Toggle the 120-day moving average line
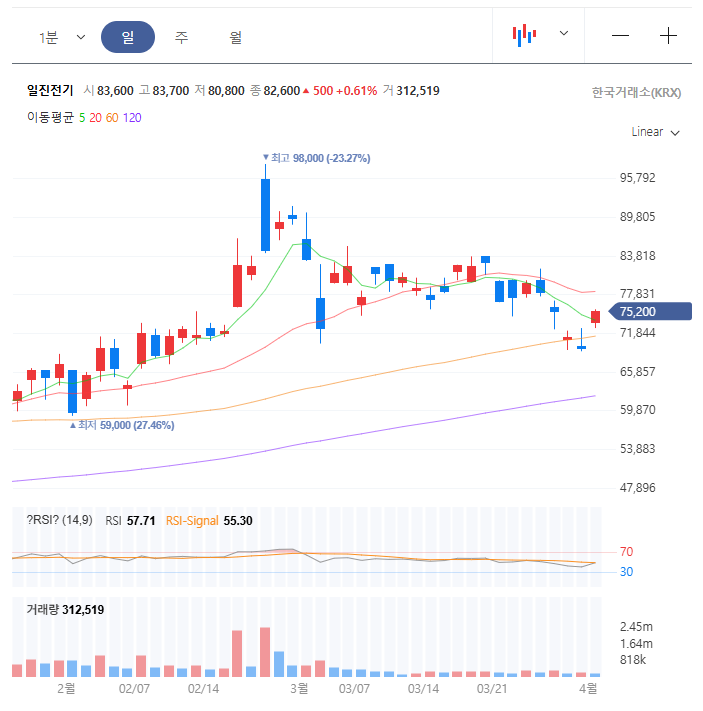 [x=132, y=118]
